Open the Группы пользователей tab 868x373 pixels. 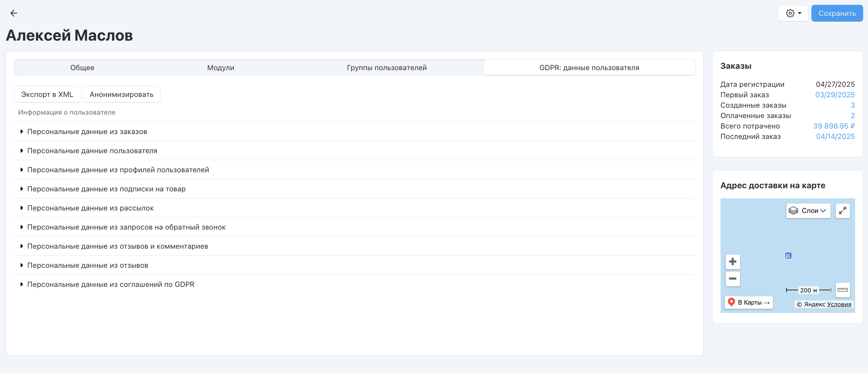pos(386,68)
